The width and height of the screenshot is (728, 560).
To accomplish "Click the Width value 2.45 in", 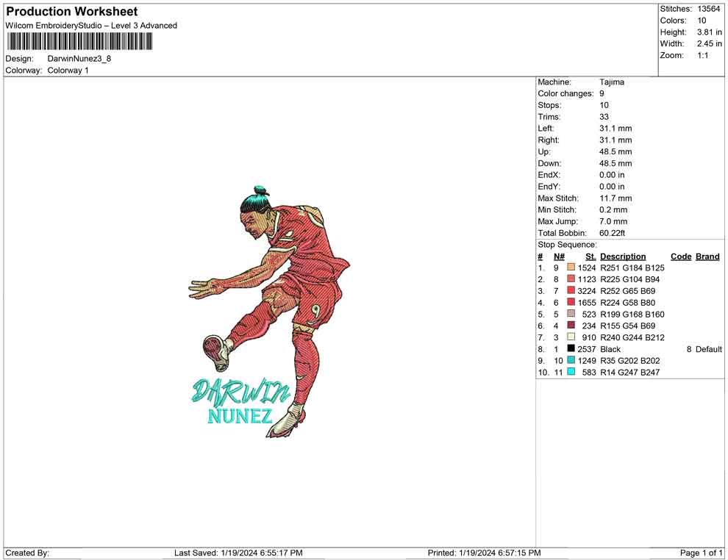I will tap(709, 43).
